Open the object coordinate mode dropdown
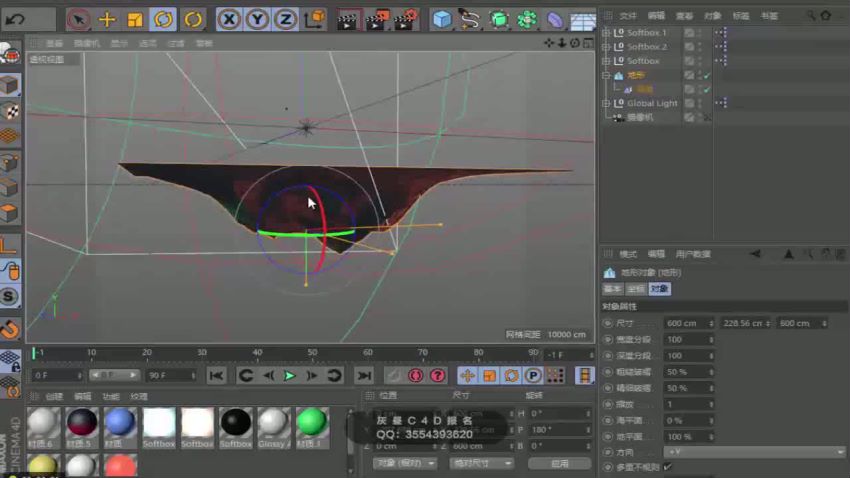This screenshot has width=850, height=478. pyautogui.click(x=404, y=463)
